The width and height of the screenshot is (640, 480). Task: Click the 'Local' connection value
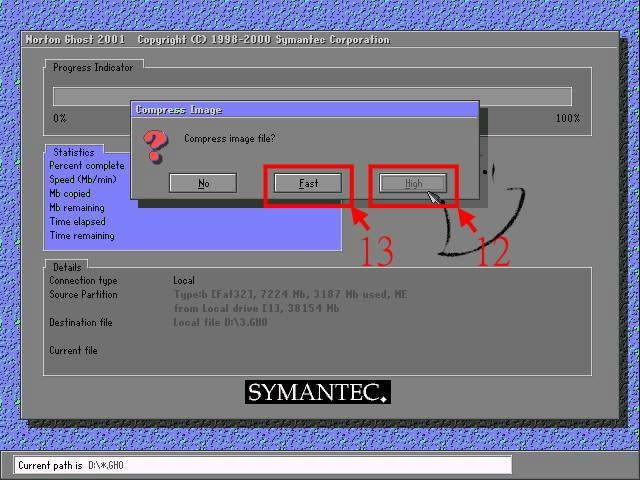tap(184, 280)
